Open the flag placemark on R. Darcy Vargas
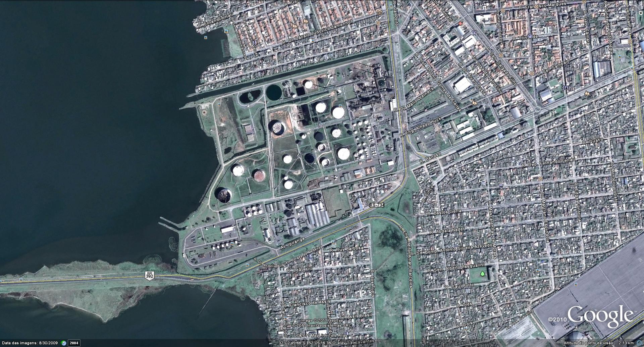Viewport: 644px width, 347px height. (254, 43)
